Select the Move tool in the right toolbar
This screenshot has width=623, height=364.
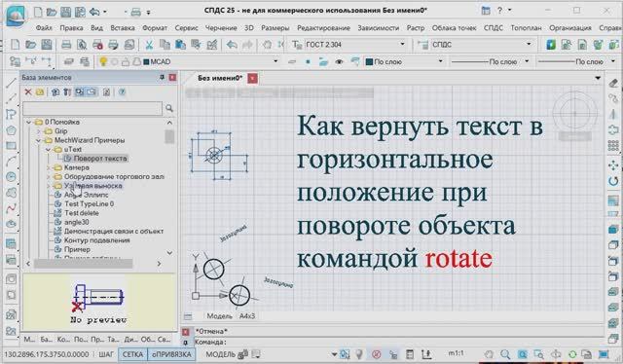(613, 164)
